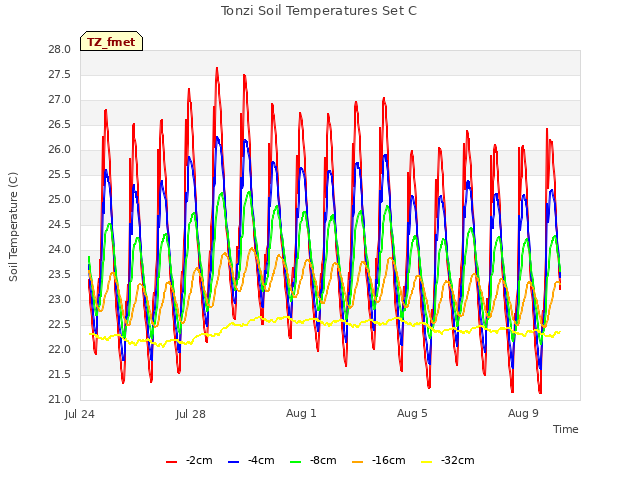Click the 25.0 y-axis tick label

tap(60, 200)
